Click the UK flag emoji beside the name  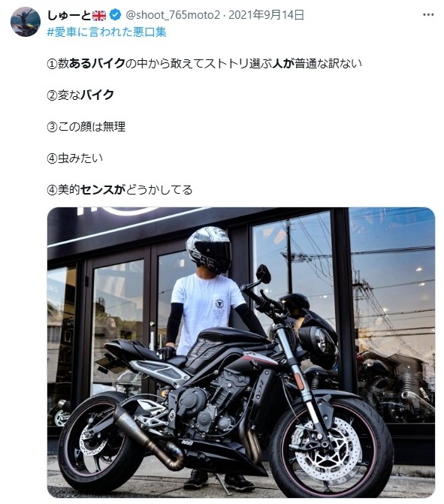(99, 15)
